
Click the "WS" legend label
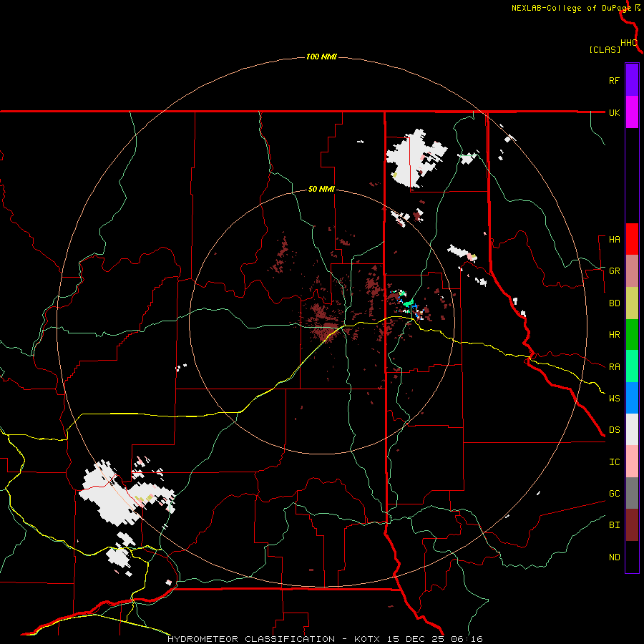point(615,399)
